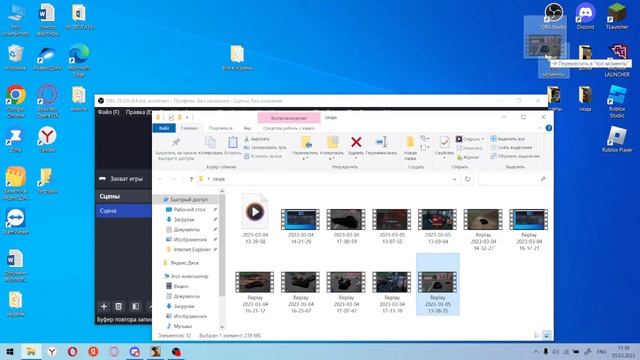Screen dimensions: 640x360
Task: Open the Properties dropdown arrow
Action: coord(444,158)
